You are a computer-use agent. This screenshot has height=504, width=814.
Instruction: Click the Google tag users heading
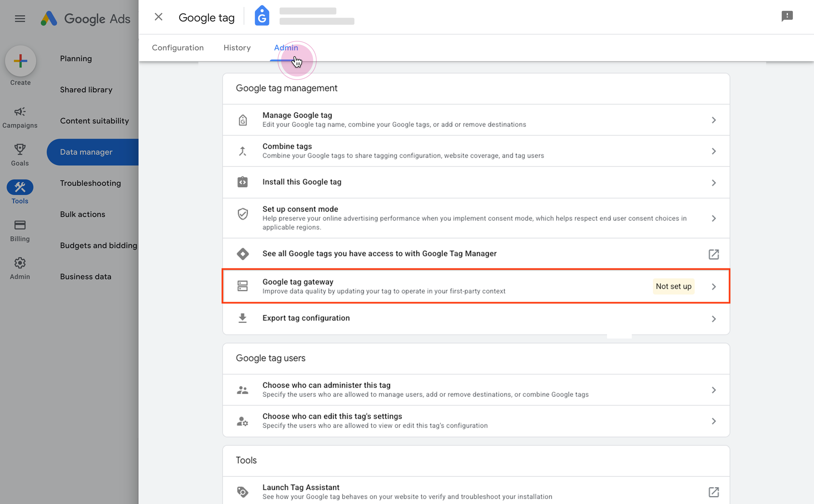pos(270,358)
